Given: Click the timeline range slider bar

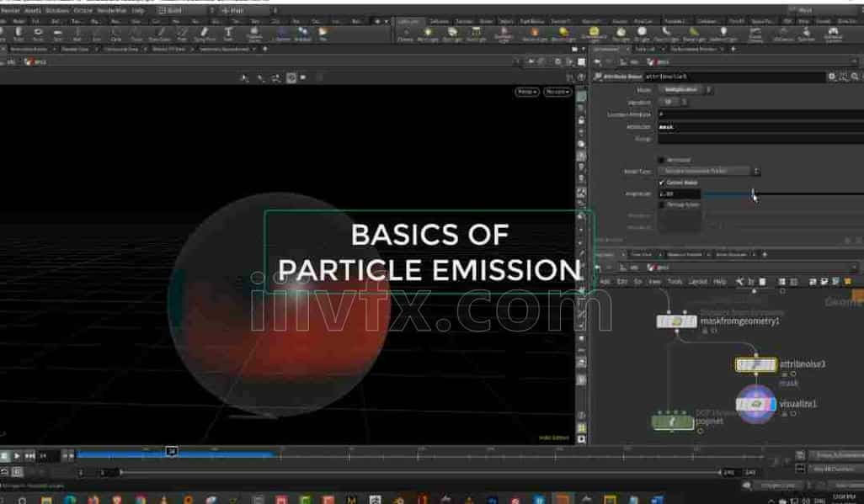Looking at the screenshot, I should pyautogui.click(x=420, y=472).
